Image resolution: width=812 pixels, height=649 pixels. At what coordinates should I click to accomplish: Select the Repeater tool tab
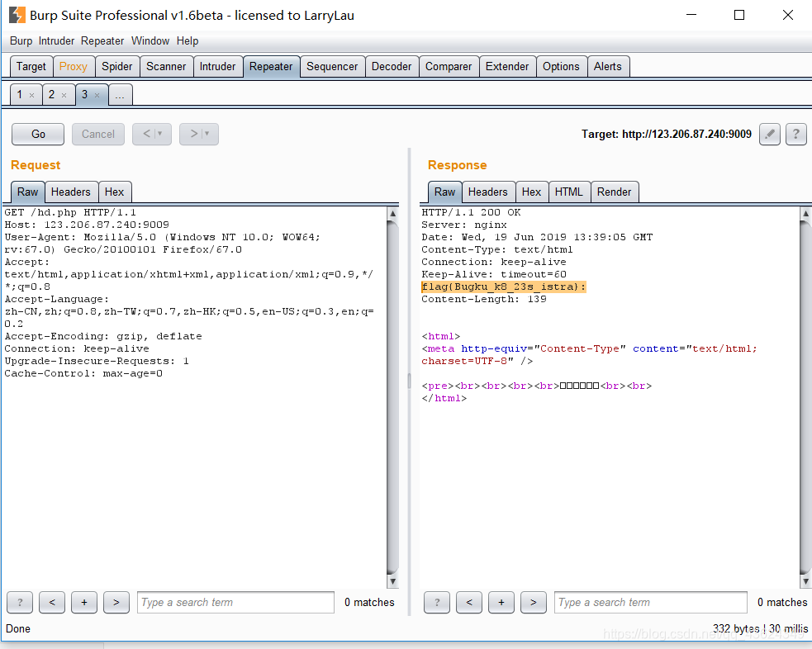(x=271, y=66)
